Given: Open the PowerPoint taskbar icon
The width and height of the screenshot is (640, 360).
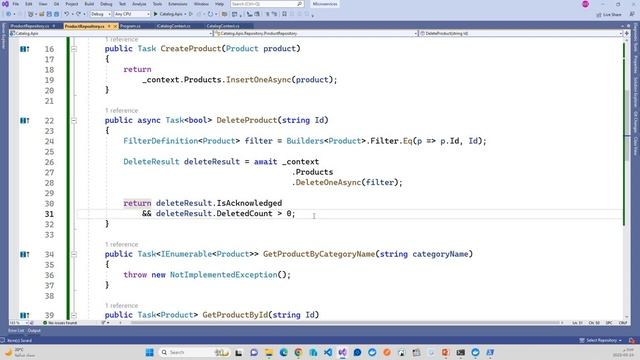Looking at the screenshot, I should 445,352.
